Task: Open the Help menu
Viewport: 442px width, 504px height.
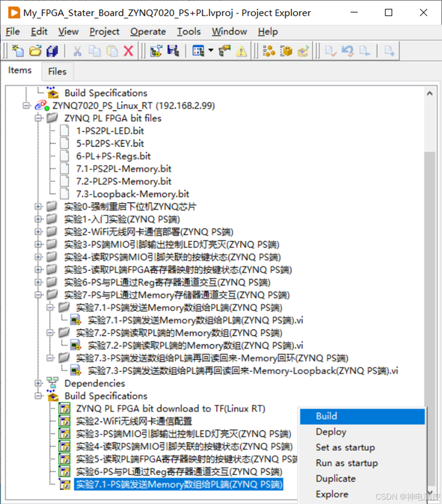Action: coord(268,31)
